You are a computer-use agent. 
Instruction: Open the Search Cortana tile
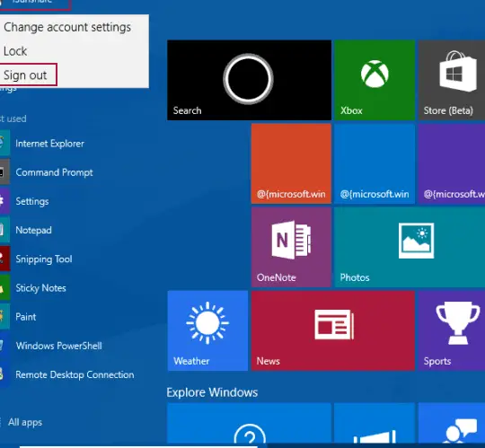(249, 80)
